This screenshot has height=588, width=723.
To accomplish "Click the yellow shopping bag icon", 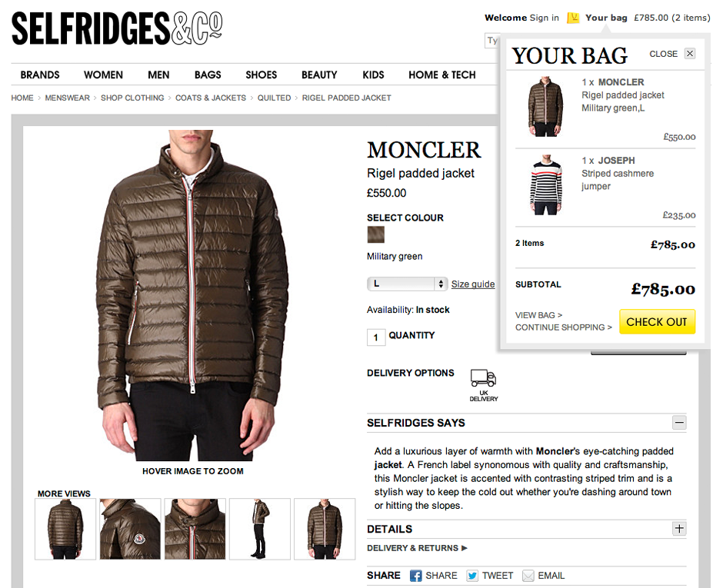I will [x=573, y=18].
